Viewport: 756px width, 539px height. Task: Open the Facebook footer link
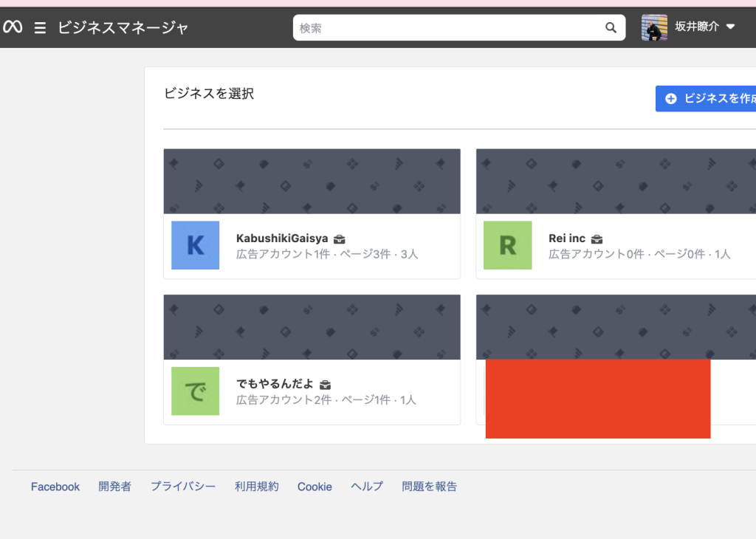point(55,487)
